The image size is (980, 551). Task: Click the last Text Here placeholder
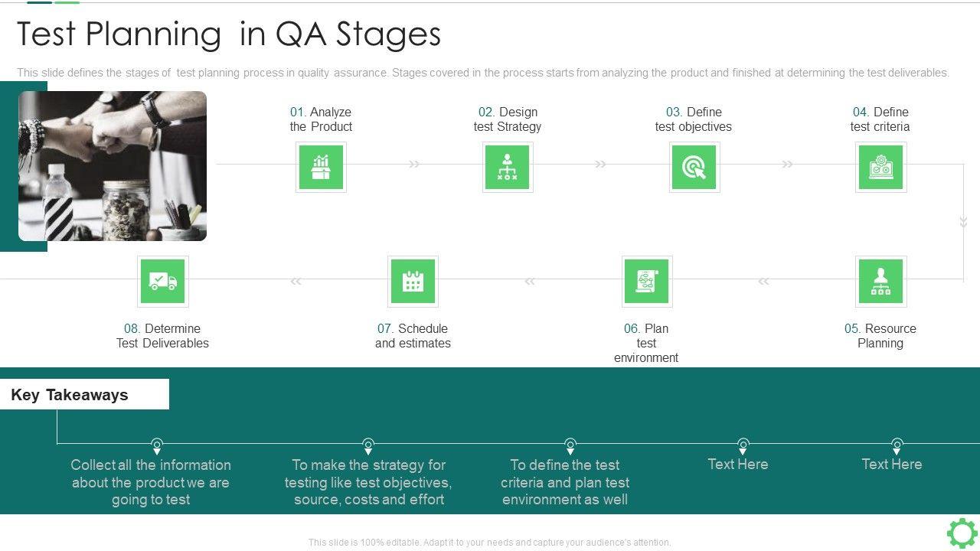[x=891, y=464]
